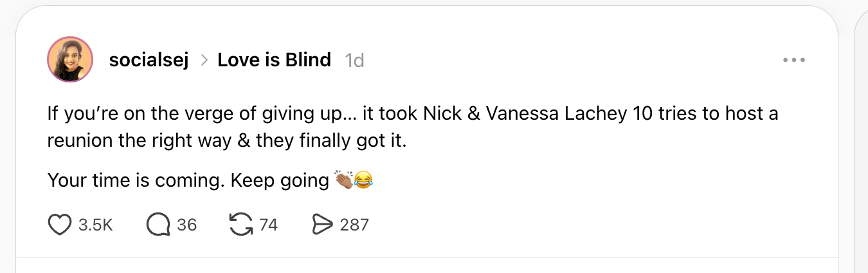Image resolution: width=868 pixels, height=273 pixels.
Task: Click the clapping hands emoji
Action: pos(344,180)
